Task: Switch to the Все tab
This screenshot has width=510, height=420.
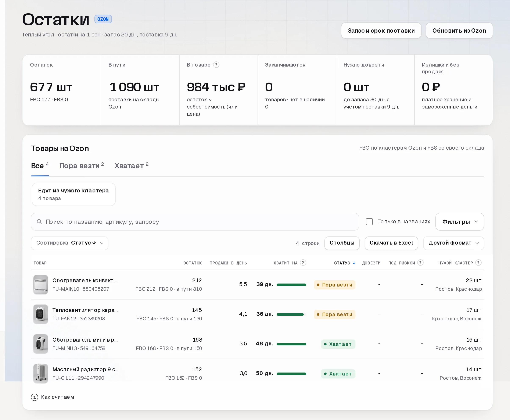Action: (40, 166)
